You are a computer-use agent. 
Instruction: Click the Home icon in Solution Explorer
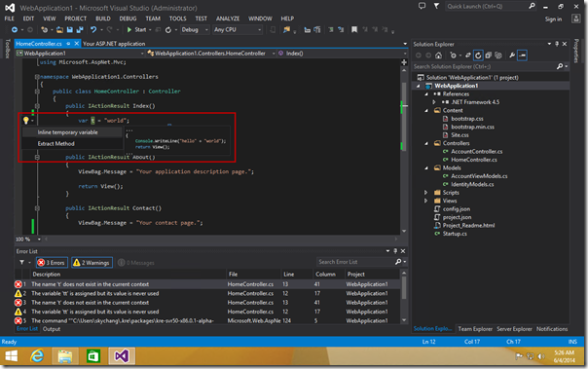point(438,55)
